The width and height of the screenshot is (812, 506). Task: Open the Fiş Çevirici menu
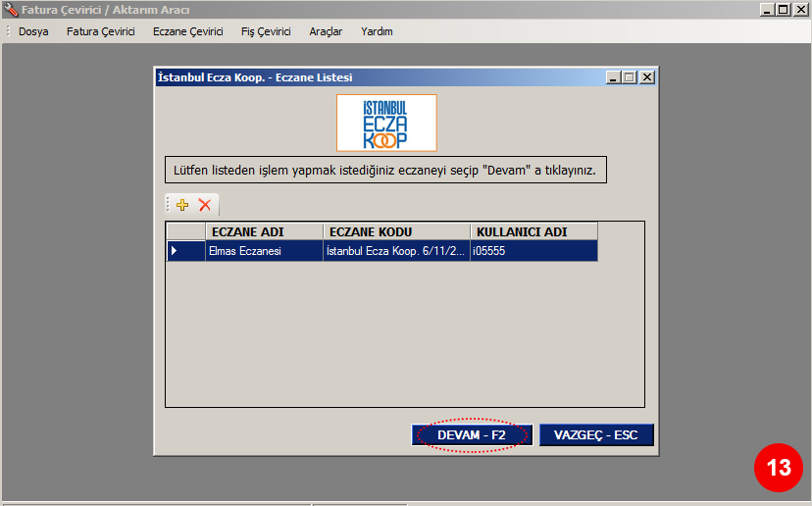pyautogui.click(x=266, y=31)
